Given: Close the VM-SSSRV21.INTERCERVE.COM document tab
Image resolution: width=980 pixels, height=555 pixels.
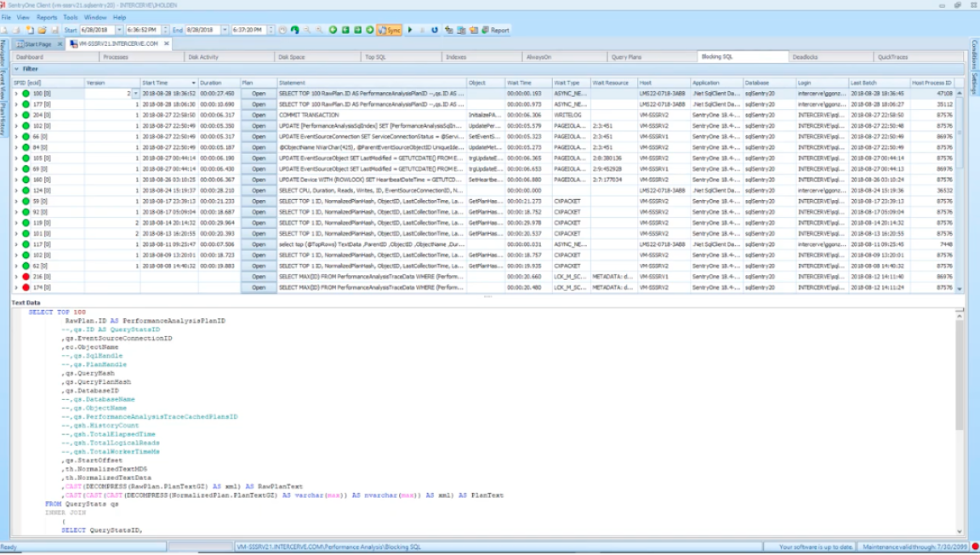Looking at the screenshot, I should click(x=167, y=43).
